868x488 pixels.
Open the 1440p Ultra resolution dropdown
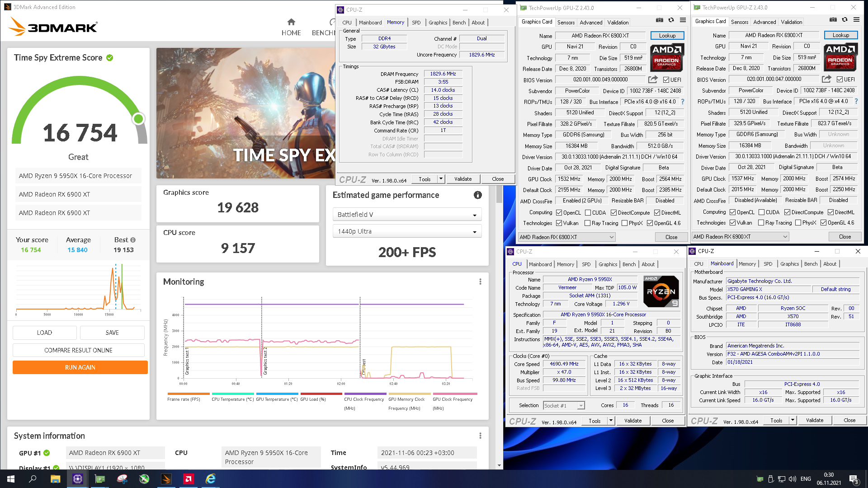pyautogui.click(x=407, y=231)
